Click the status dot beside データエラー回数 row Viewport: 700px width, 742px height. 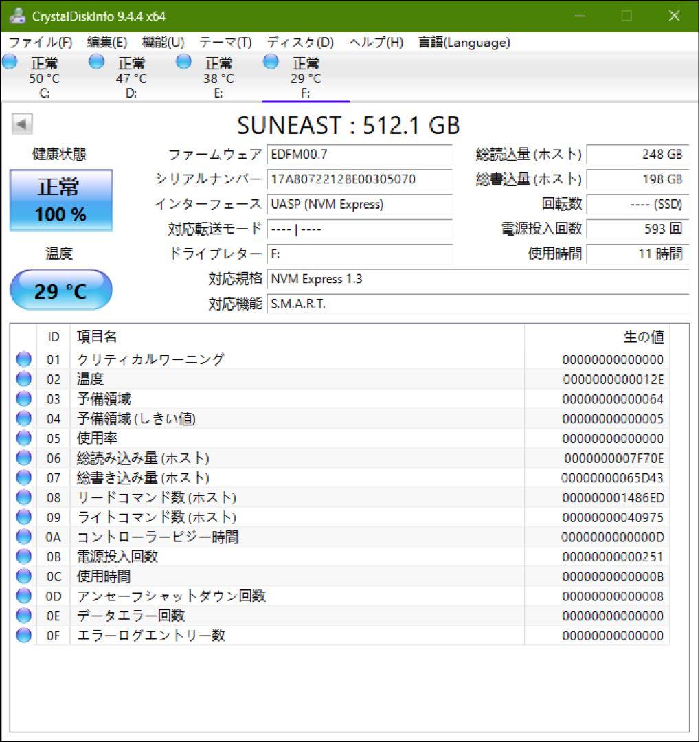click(x=24, y=616)
